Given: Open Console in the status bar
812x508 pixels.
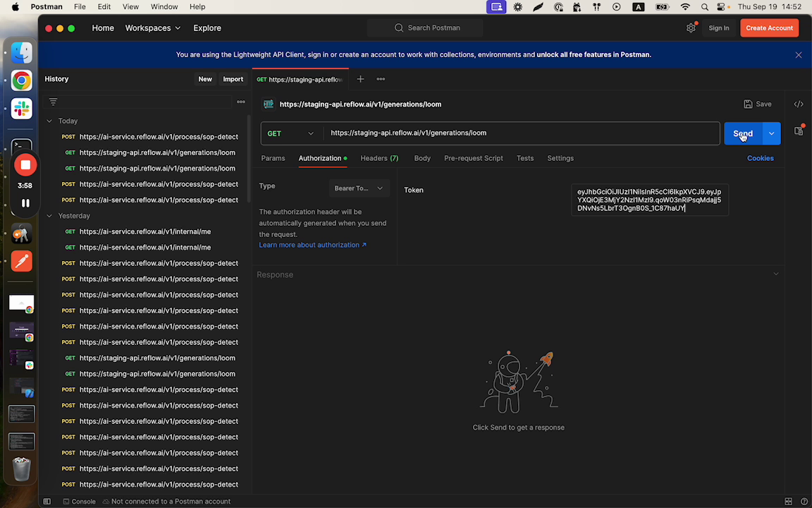Looking at the screenshot, I should click(79, 502).
